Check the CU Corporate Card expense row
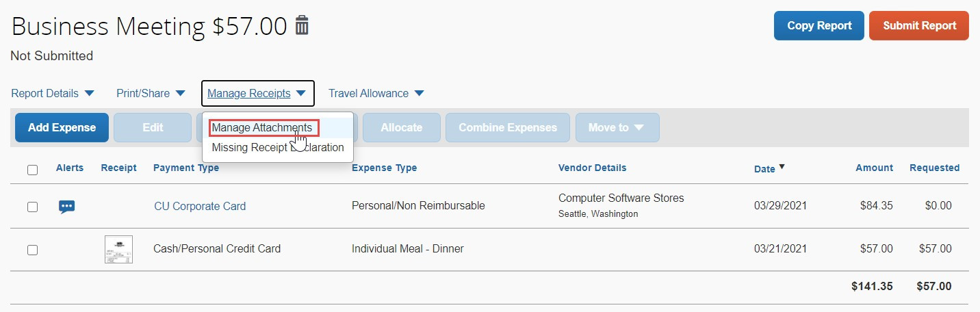Screen dimensions: 980x312 33,207
